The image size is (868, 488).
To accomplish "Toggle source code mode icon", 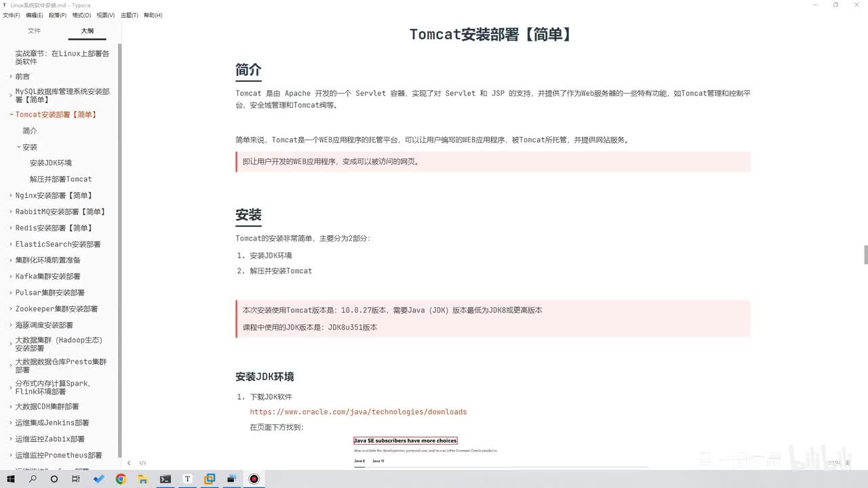I will [x=142, y=463].
